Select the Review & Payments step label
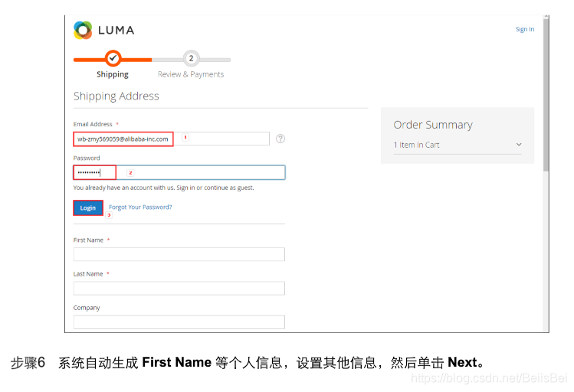The image size is (574, 392). point(191,74)
